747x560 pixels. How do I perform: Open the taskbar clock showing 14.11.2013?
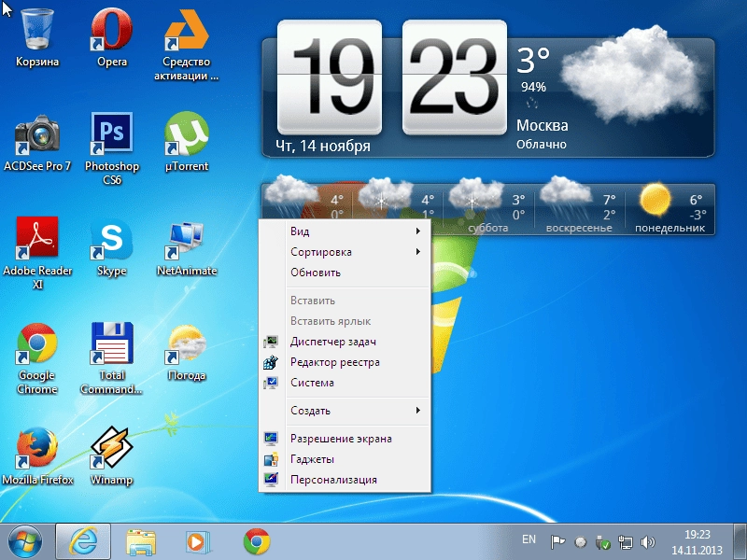(x=697, y=542)
